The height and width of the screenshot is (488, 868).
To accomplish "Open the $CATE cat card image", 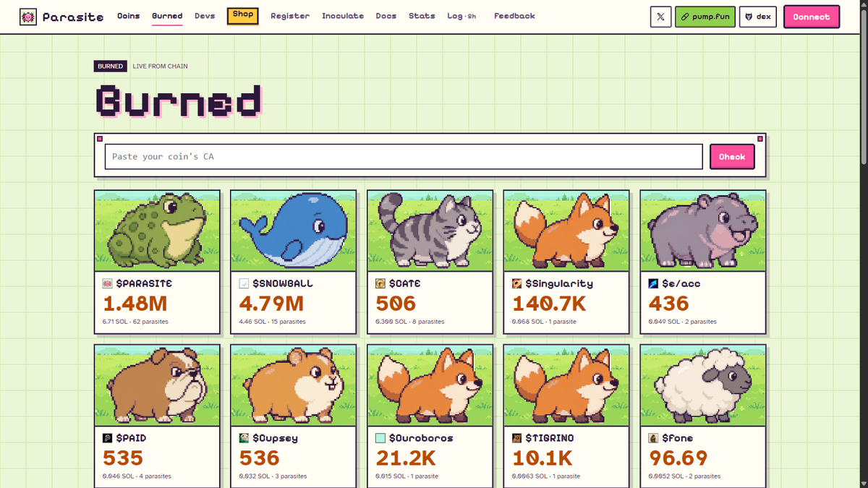I will tap(430, 231).
